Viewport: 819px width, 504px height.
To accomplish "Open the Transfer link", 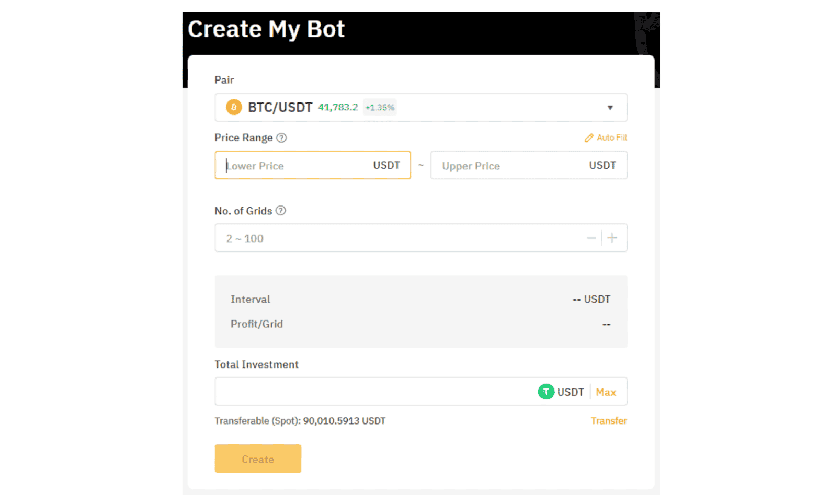I will coord(609,421).
